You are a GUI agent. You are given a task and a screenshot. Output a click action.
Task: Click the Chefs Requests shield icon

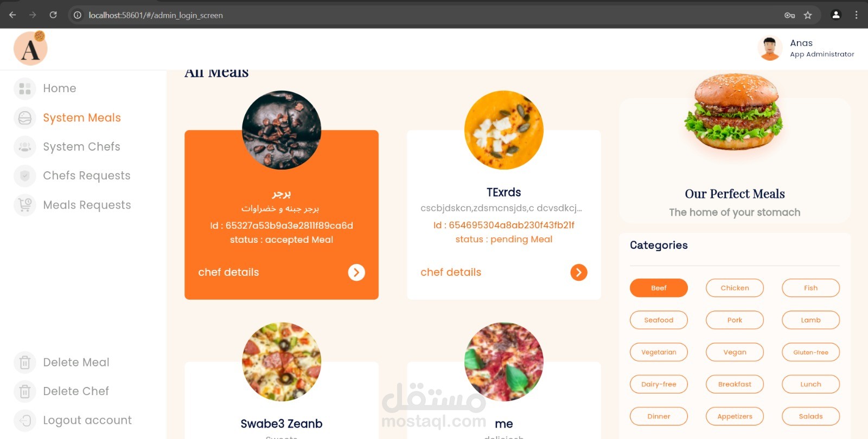(x=25, y=176)
